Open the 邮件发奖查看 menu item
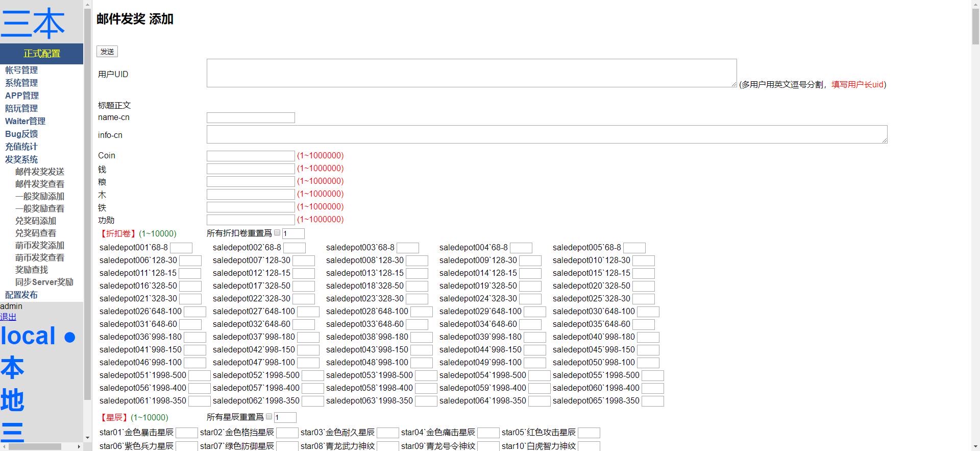The image size is (980, 451). coord(40,184)
